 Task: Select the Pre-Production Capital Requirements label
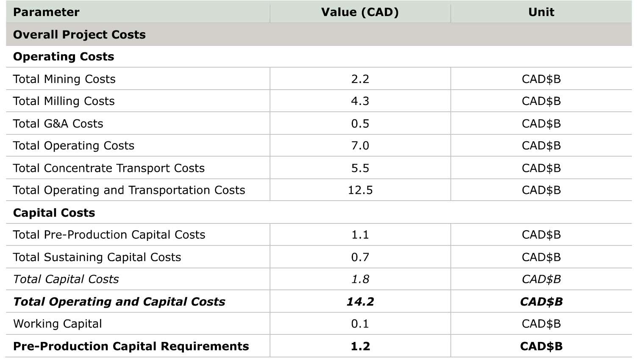pos(131,346)
